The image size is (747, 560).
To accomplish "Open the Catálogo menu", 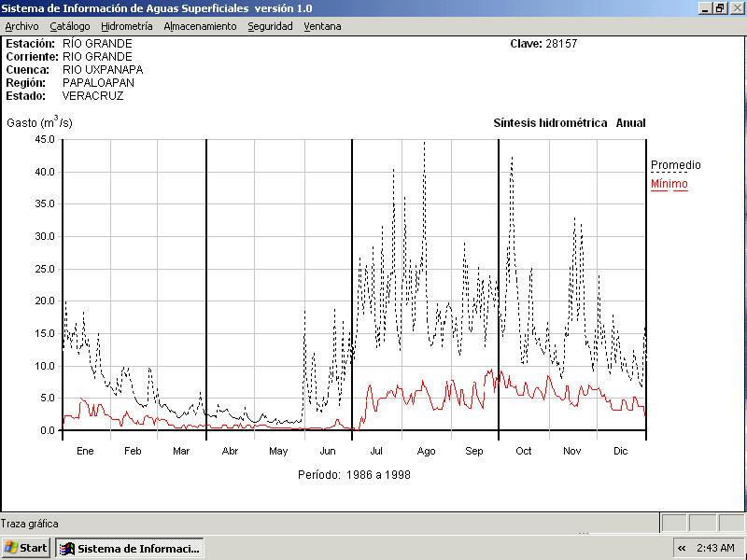I will (x=70, y=26).
